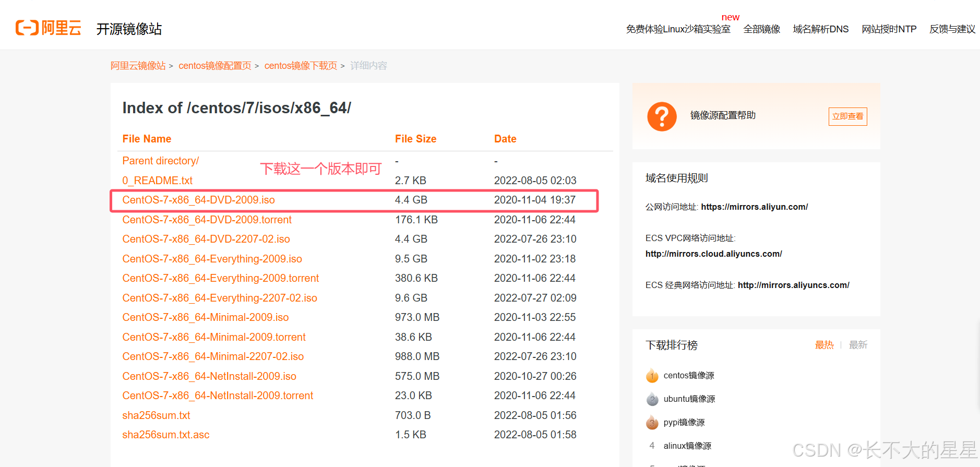The width and height of the screenshot is (980, 467).
Task: Download CentOS-7-x86_64-DVD-2207-02.iso
Action: 206,239
